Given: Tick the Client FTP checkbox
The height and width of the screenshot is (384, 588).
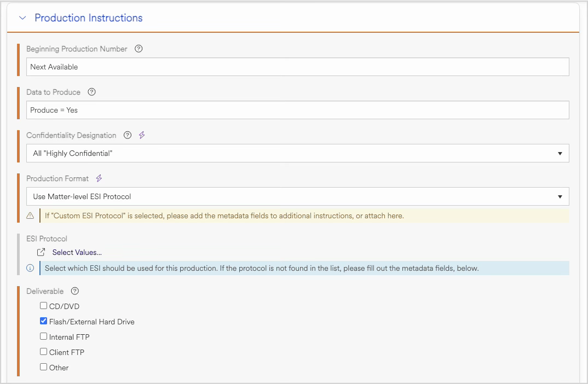Looking at the screenshot, I should click(x=43, y=352).
